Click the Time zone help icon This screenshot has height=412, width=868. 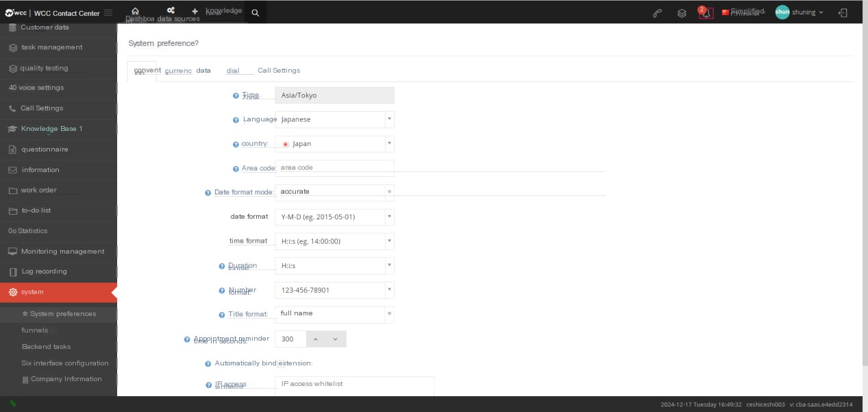[x=236, y=96]
